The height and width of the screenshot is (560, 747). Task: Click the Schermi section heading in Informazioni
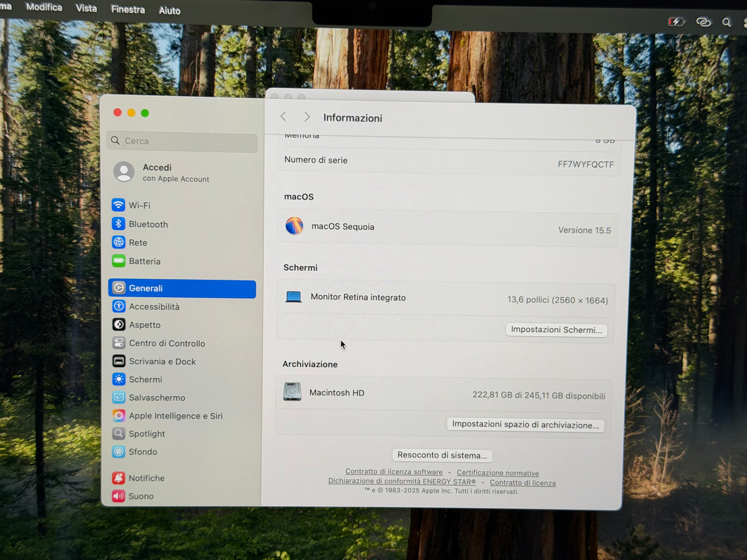pyautogui.click(x=300, y=268)
